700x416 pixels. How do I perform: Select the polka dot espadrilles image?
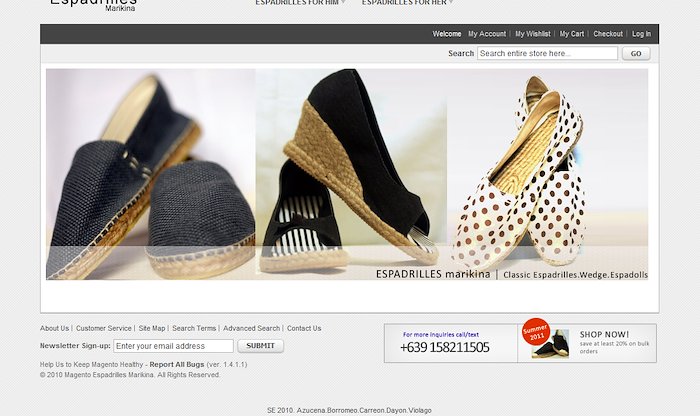[547, 174]
